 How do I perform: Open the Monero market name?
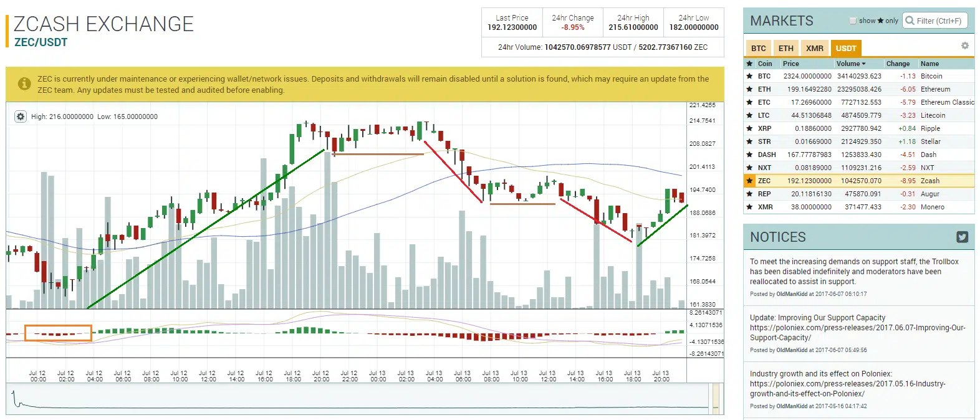coord(933,207)
